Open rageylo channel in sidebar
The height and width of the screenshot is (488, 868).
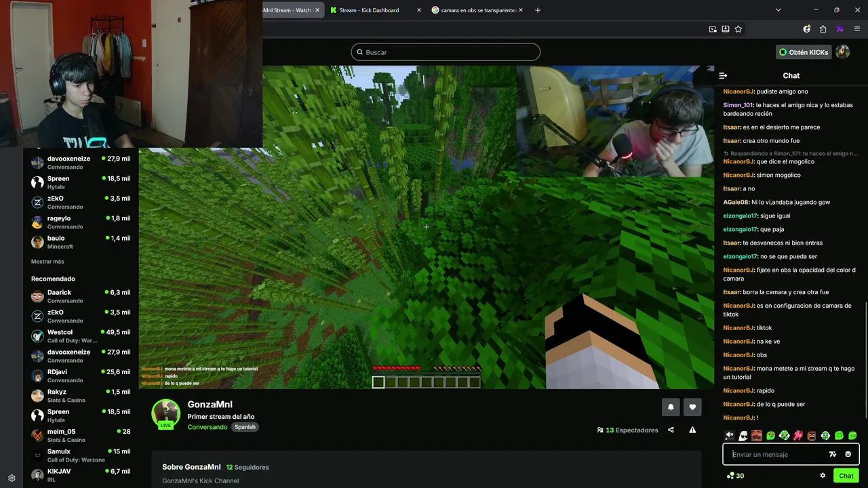pyautogui.click(x=80, y=222)
